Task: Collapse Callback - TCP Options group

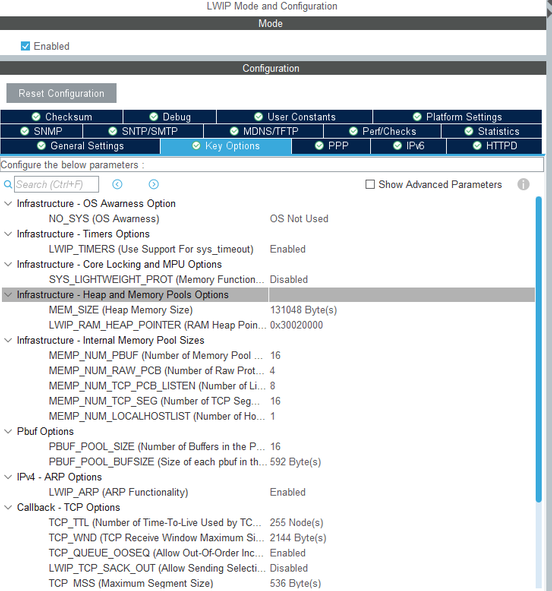Action: coord(8,507)
